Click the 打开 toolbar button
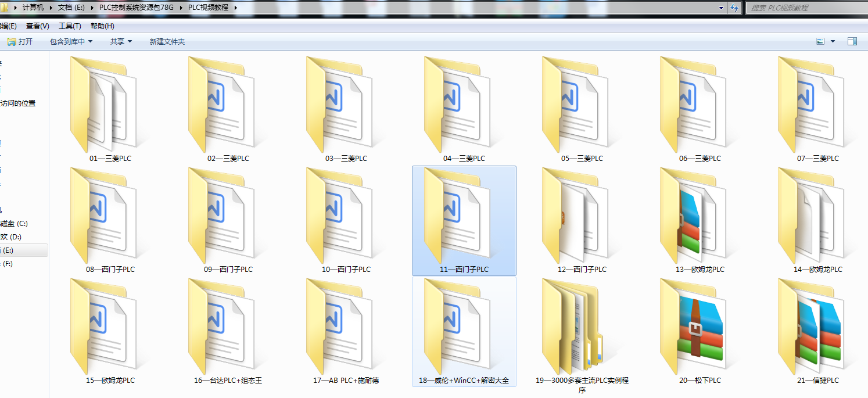The image size is (868, 398). [20, 41]
